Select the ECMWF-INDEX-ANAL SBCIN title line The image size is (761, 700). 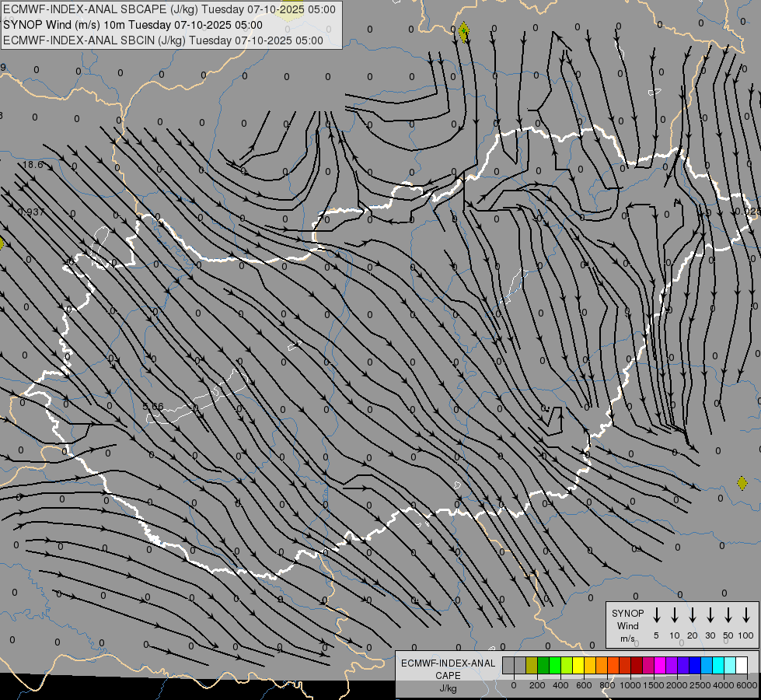tap(163, 40)
